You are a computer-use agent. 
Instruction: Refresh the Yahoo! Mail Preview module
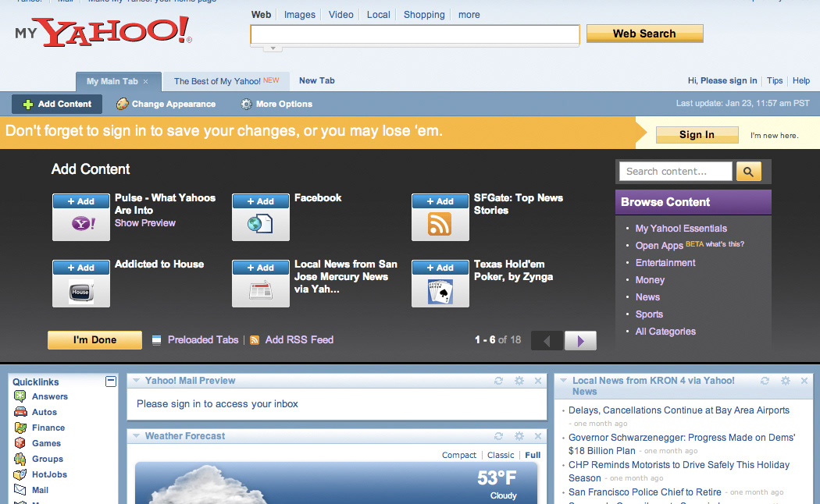tap(498, 381)
